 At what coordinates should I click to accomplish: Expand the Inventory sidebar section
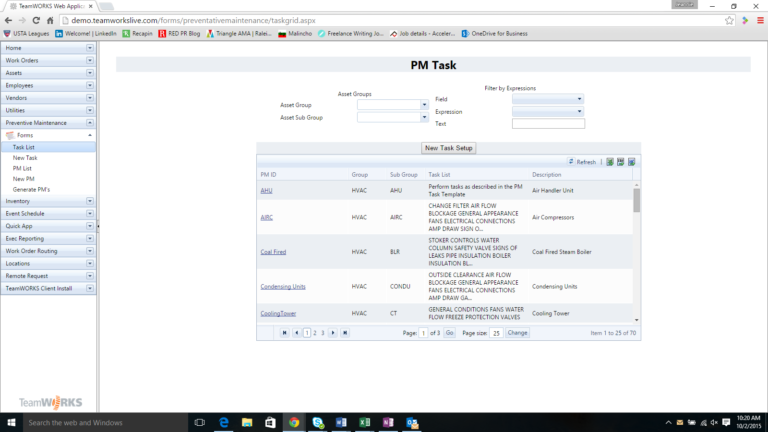[x=90, y=201]
